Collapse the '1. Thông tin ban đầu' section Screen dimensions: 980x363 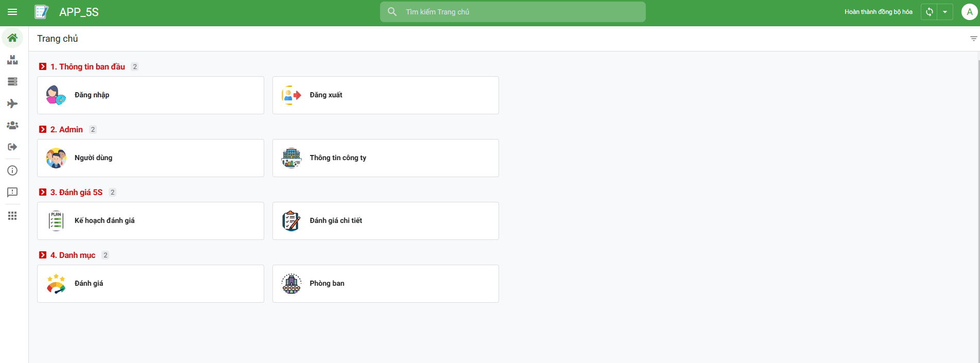point(43,67)
